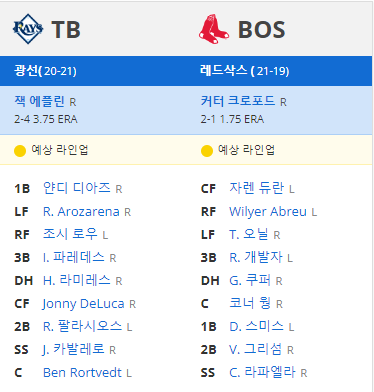This screenshot has width=374, height=392.
Task: Click the TB team abbreviation text
Action: coord(66,30)
